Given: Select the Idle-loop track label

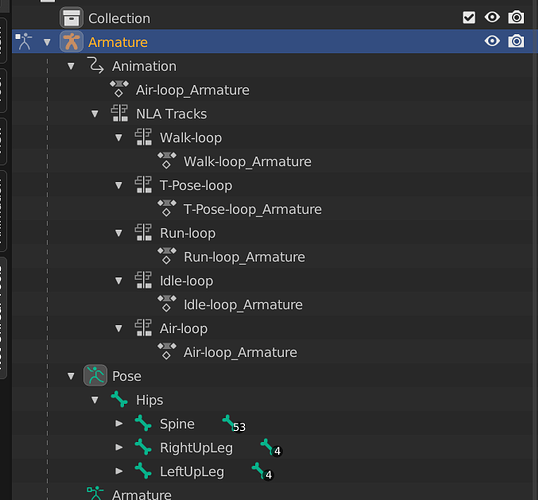Looking at the screenshot, I should tap(186, 281).
